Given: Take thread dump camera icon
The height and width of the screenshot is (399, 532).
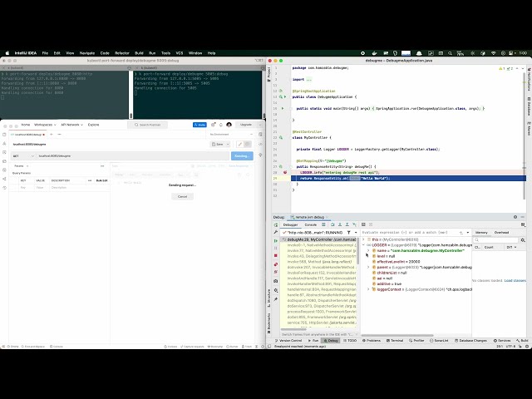Looking at the screenshot, I should [275, 281].
